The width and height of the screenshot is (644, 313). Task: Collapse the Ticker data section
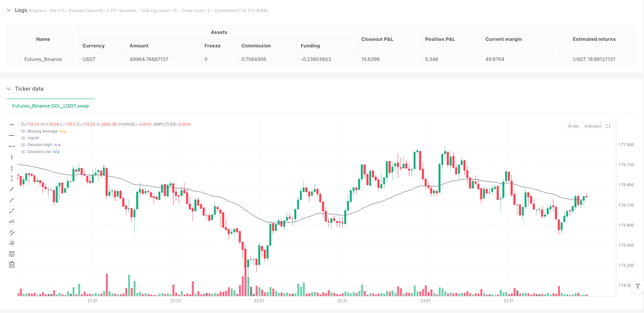8,89
